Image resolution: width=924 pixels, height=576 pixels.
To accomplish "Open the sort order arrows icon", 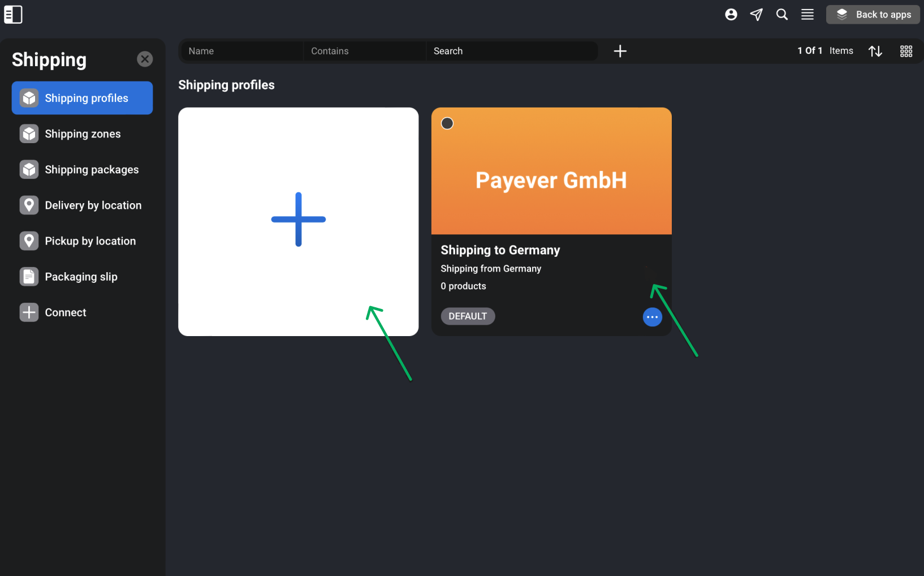I will pyautogui.click(x=875, y=51).
